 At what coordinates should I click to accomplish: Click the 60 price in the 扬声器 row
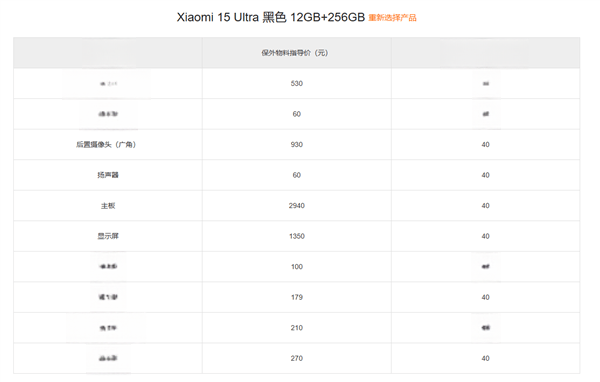297,175
